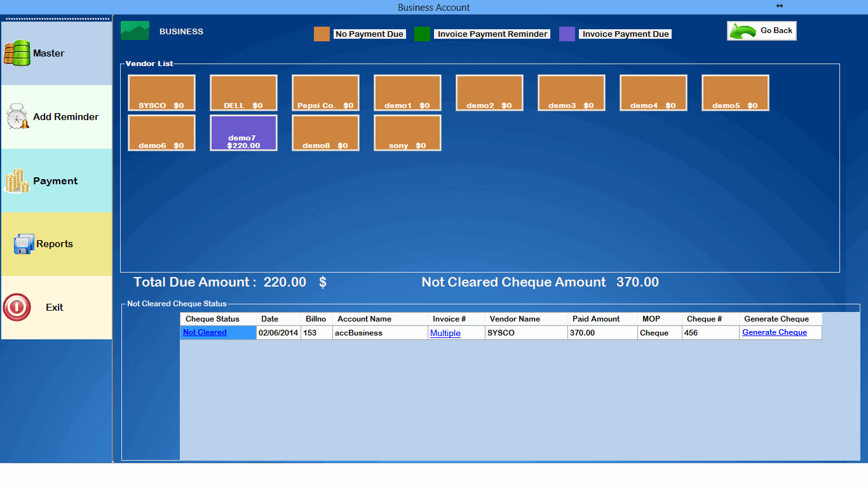Select the demo7 vendor with $220.00 due
868x488 pixels.
point(243,132)
